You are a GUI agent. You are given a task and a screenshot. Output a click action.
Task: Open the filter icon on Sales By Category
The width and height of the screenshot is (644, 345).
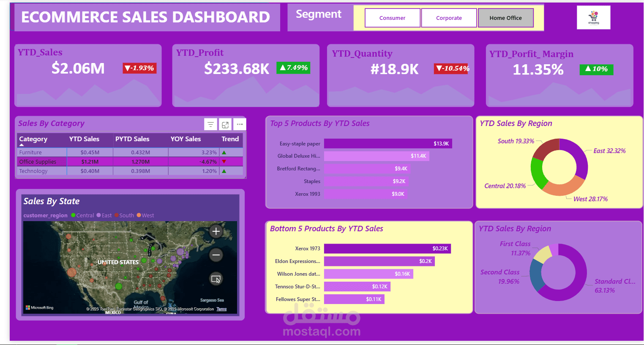coord(210,124)
